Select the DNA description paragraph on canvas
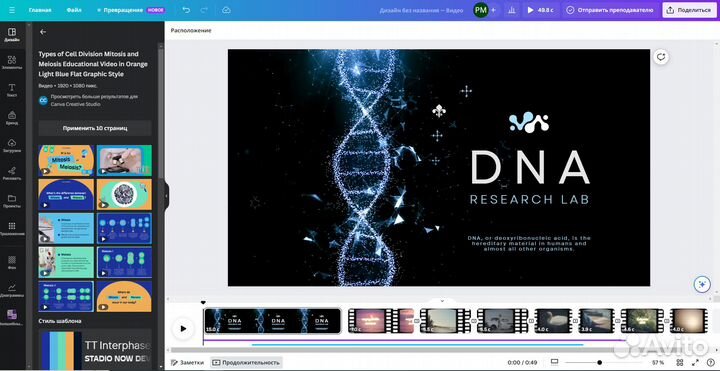The height and width of the screenshot is (371, 720). (529, 243)
